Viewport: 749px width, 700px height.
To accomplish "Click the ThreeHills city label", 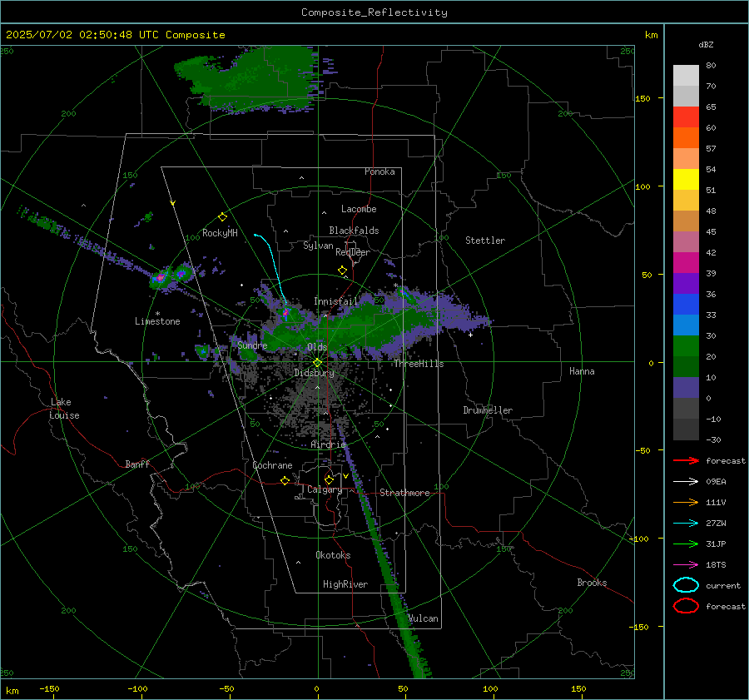I will 419,364.
